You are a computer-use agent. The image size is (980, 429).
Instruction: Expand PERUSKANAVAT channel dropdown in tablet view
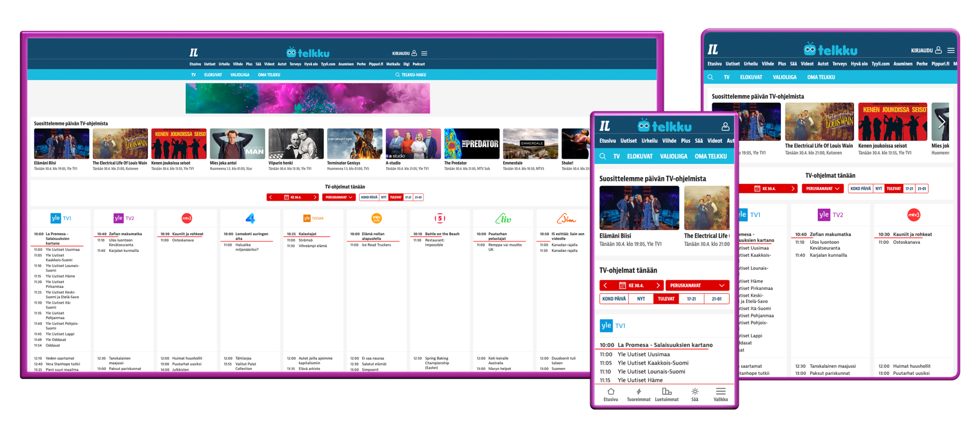point(823,188)
